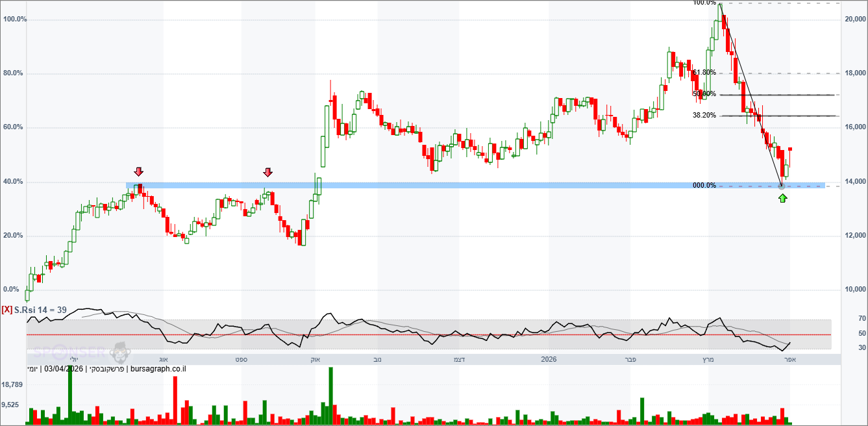Click the RSI 70 level label

(862, 318)
